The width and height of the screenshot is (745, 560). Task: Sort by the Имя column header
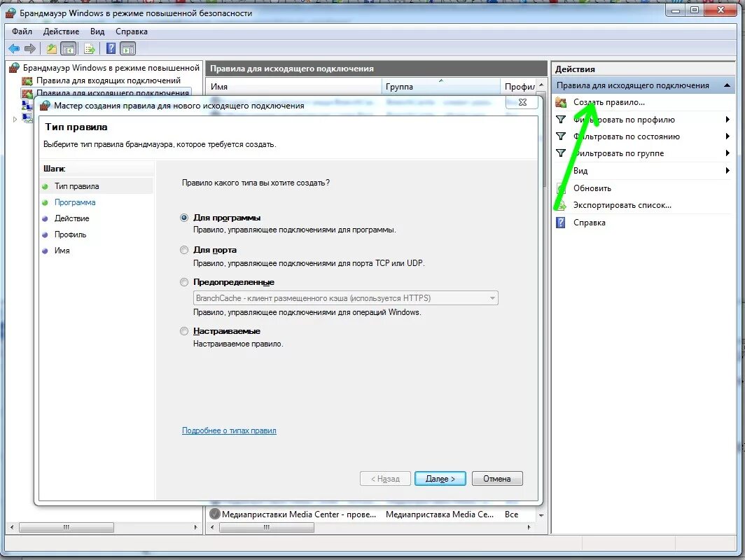(x=294, y=86)
